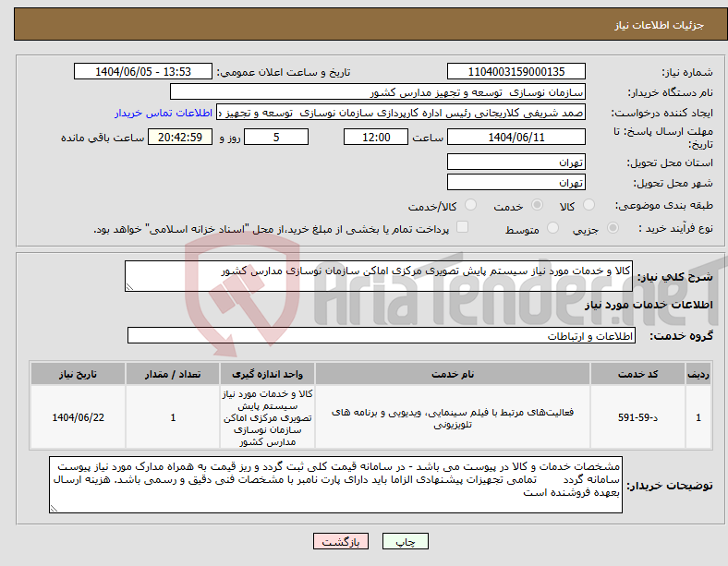728x566 pixels.
Task: Click the remaining time field 20:42:59
Action: tap(180, 137)
